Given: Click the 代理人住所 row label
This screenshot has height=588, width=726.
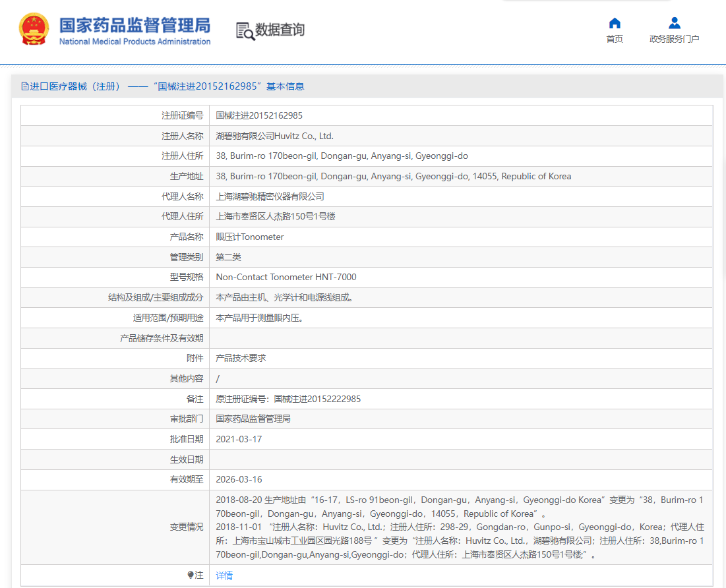Looking at the screenshot, I should pos(183,217).
